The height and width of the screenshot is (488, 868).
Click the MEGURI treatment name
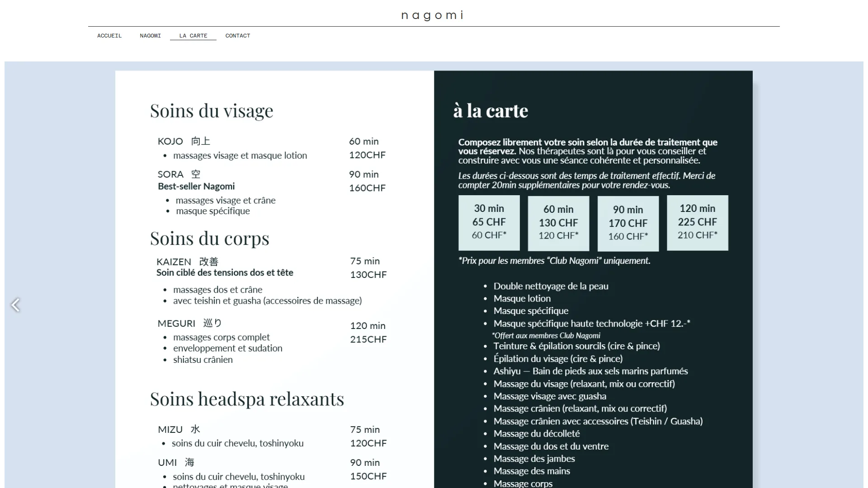coord(190,323)
